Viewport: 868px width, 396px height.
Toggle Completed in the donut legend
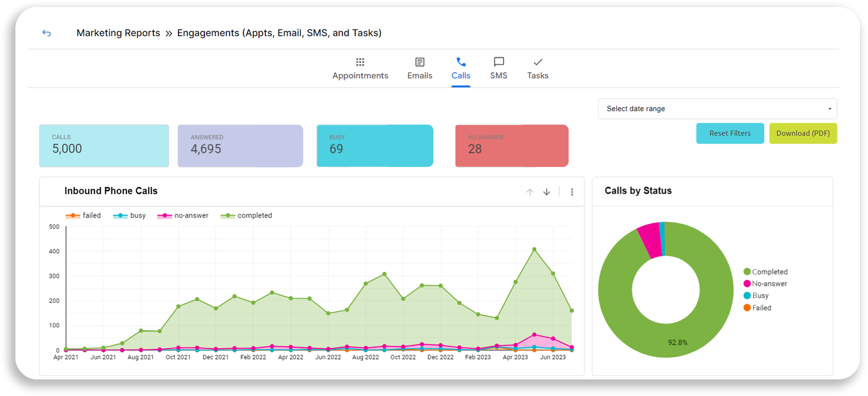[x=765, y=272]
